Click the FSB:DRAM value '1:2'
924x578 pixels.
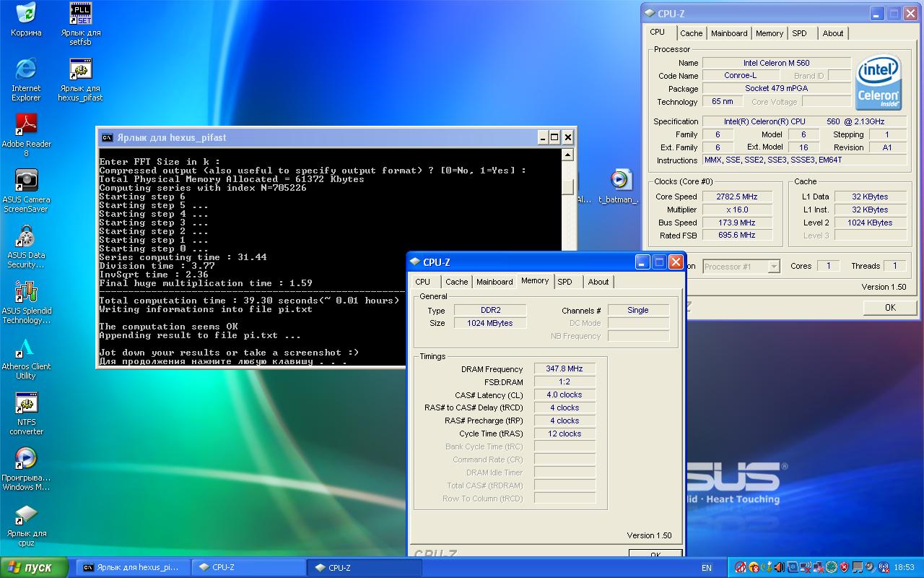click(x=565, y=381)
